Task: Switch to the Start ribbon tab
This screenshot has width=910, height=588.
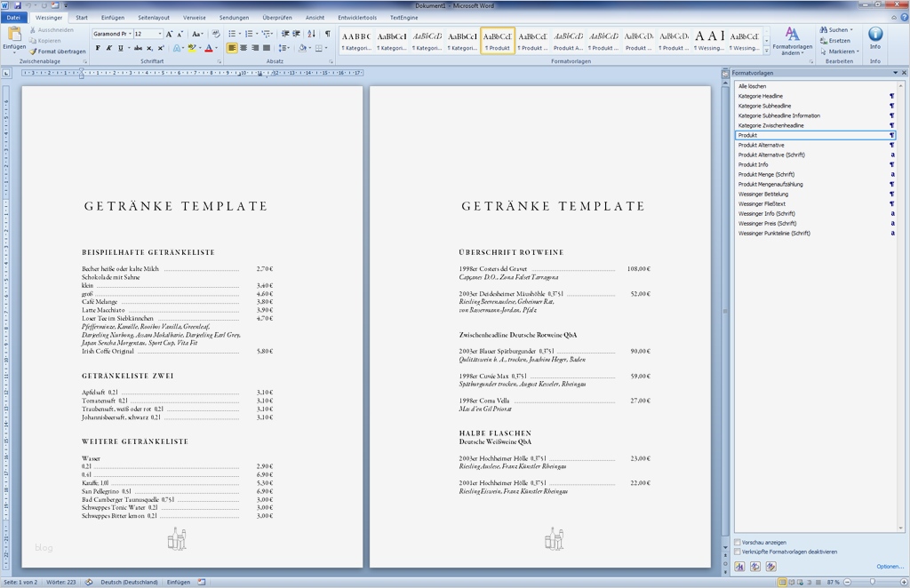Action: coord(82,18)
